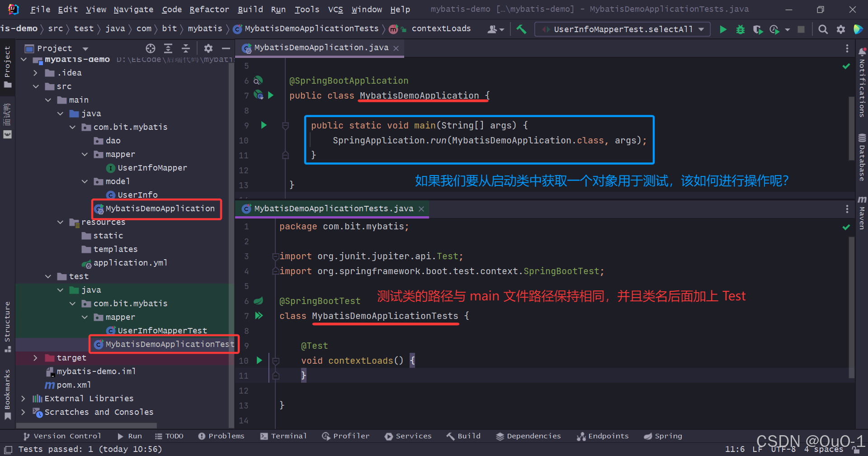Close the MybatisDemoApplication.java tab
The height and width of the screenshot is (456, 868).
coord(396,48)
